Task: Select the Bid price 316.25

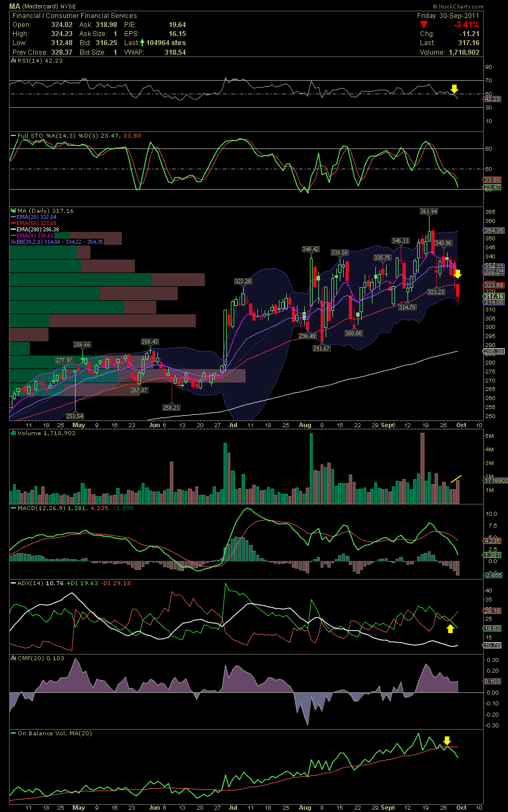Action: tap(106, 43)
